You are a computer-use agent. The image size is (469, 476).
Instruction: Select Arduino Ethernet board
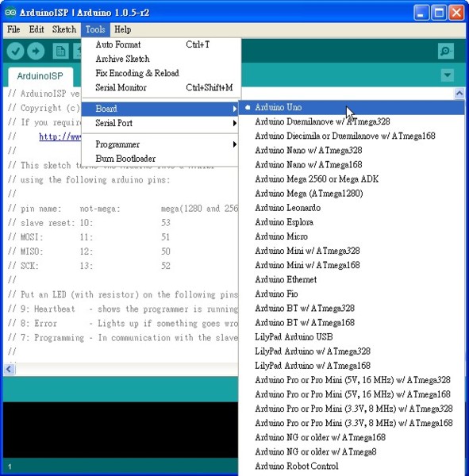pos(352,279)
